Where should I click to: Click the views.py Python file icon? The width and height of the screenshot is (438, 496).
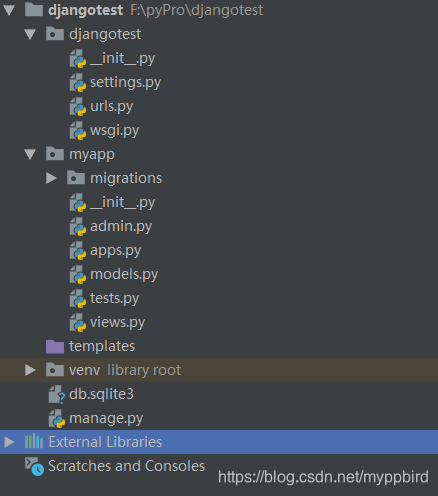coord(78,323)
